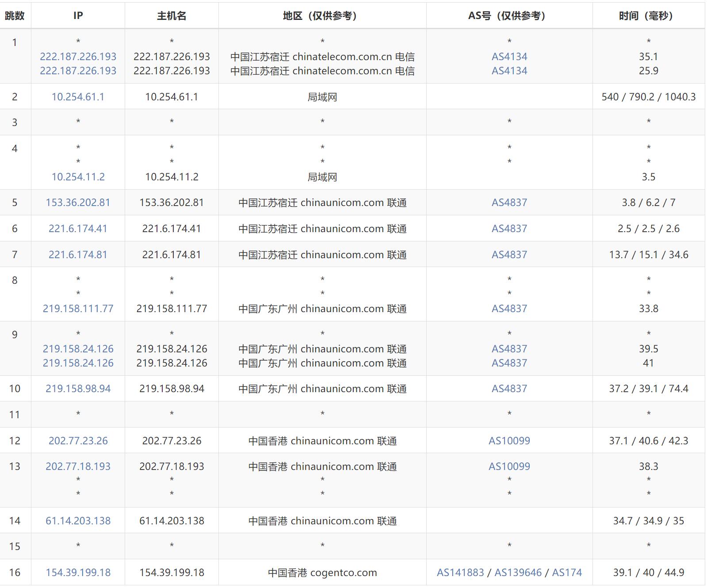
Task: Select region text 中国香港 cogentco.com
Action: point(322,573)
